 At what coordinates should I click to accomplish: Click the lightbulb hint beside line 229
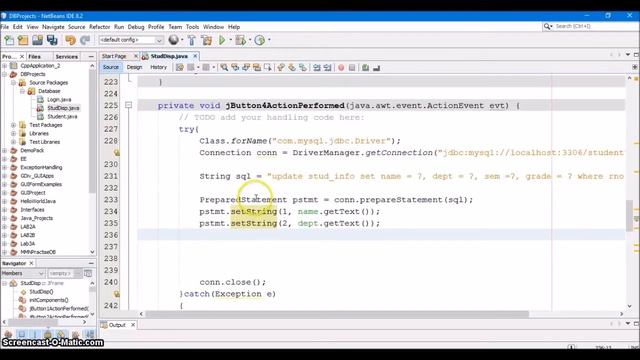coord(117,153)
